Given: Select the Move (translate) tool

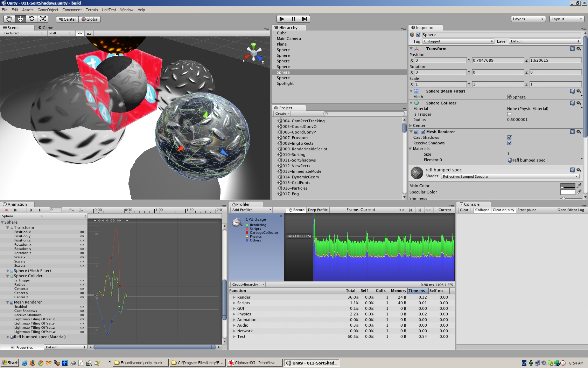Looking at the screenshot, I should coord(20,19).
